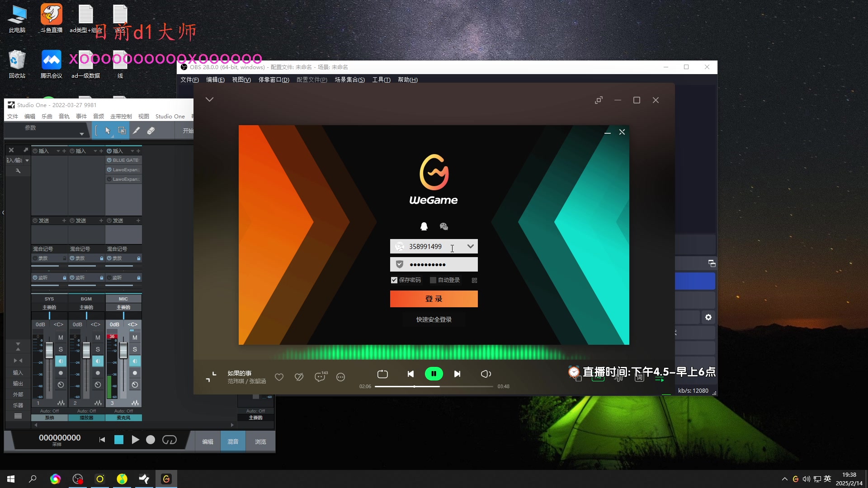Collapse the player fullscreen view icon

(211, 376)
